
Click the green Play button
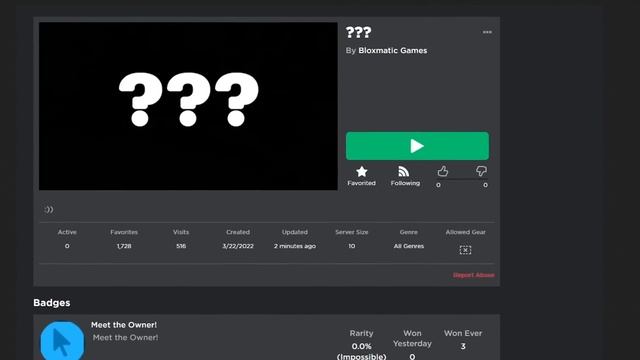tap(417, 146)
